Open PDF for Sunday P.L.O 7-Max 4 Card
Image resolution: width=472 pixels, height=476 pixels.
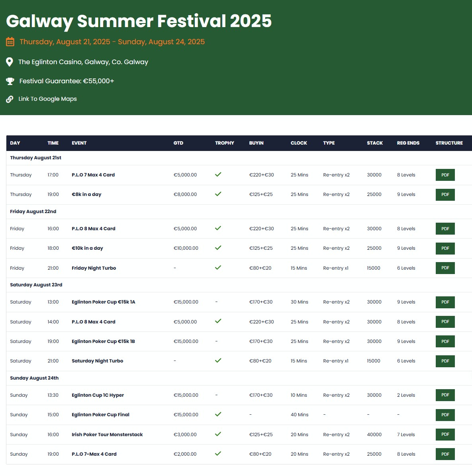click(x=445, y=454)
